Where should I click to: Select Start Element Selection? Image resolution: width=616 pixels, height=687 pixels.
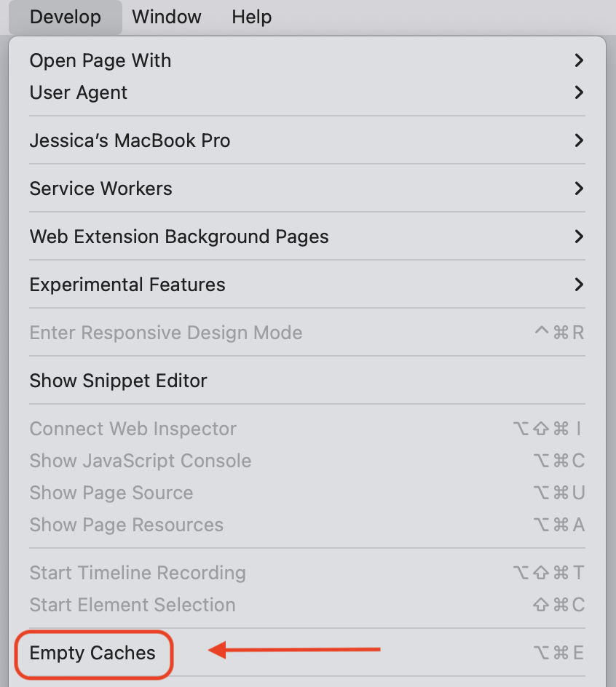[132, 605]
